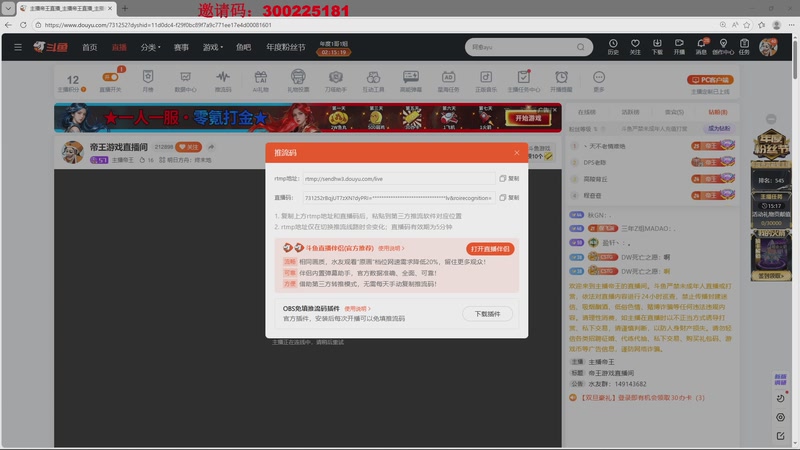Viewport: 800px width, 450px height.
Task: Copy the 直播码 stream key
Action: coord(509,197)
